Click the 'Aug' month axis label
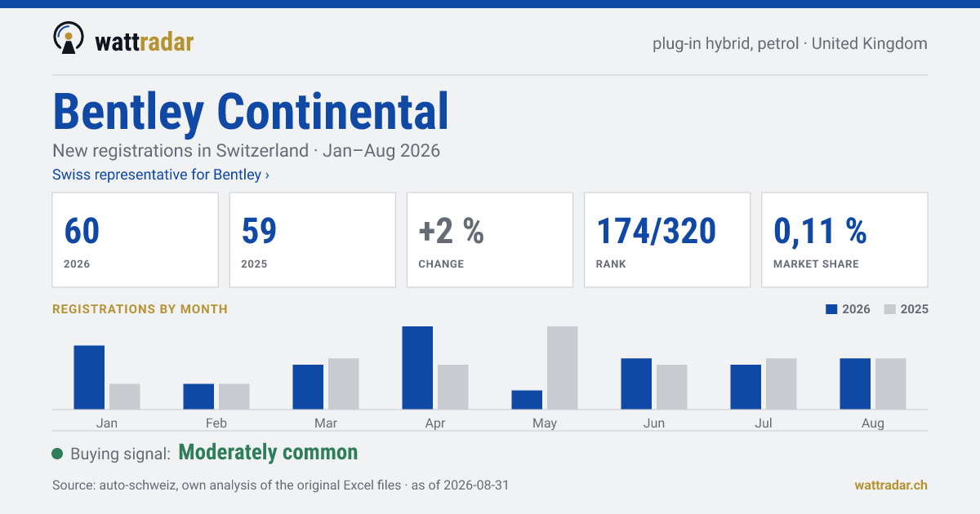980x514 pixels. [873, 423]
